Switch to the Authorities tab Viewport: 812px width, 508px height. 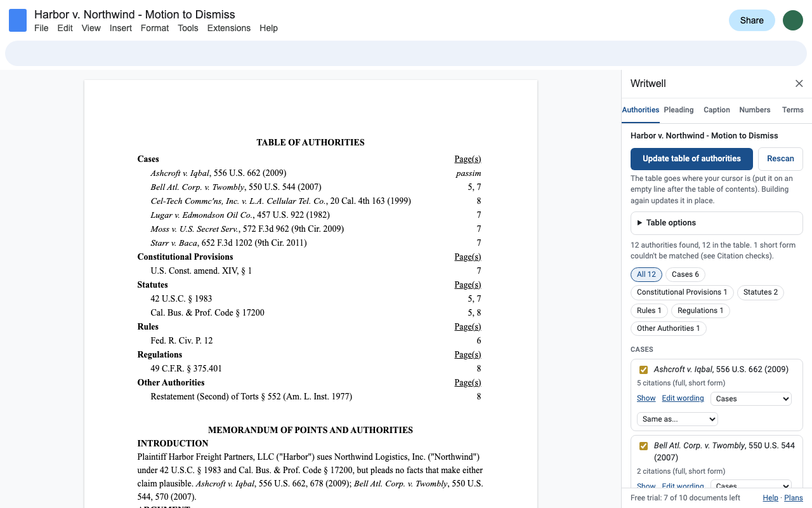tap(641, 110)
